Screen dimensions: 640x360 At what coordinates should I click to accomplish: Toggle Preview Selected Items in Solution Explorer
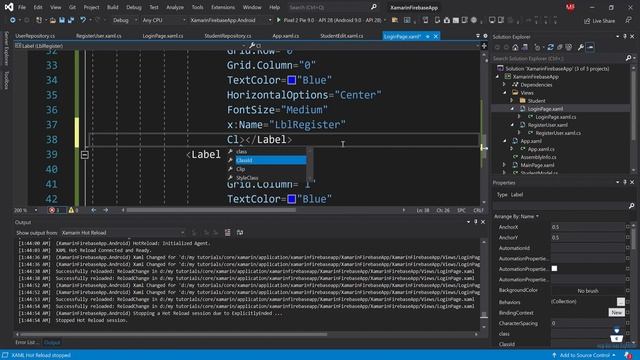click(x=590, y=47)
